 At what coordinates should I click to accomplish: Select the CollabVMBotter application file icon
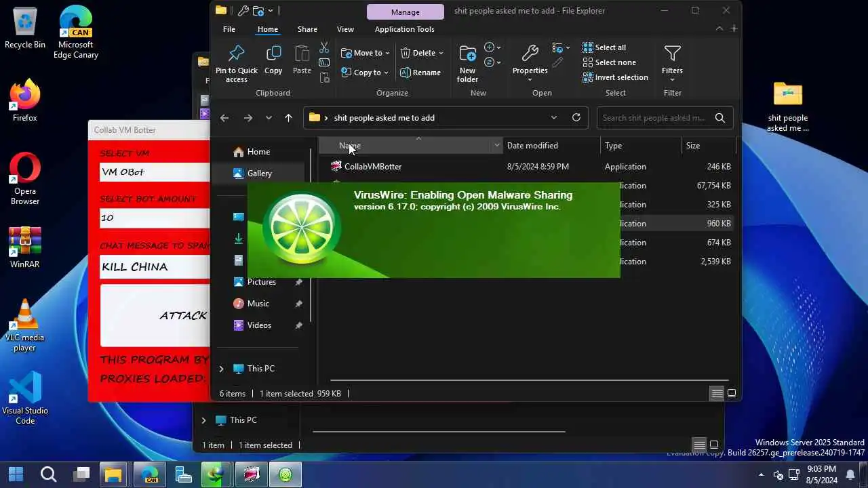point(336,166)
